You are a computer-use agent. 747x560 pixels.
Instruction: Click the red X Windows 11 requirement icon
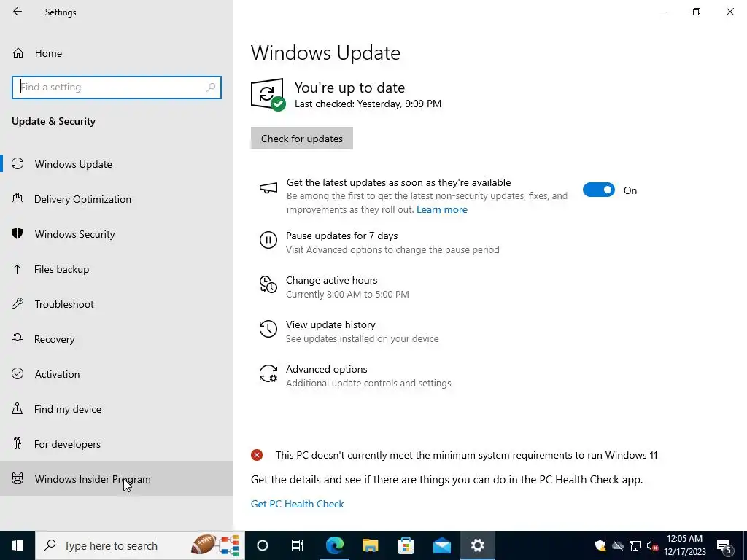tap(257, 455)
